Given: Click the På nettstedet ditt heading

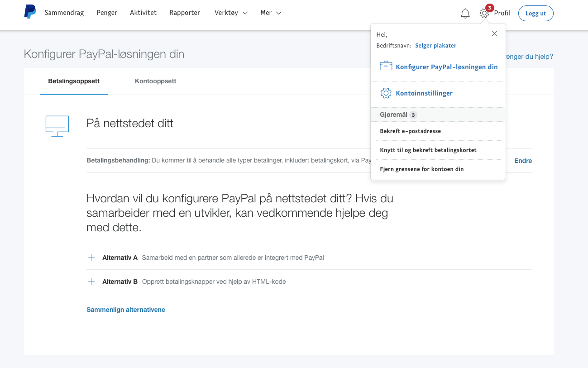Looking at the screenshot, I should click(130, 123).
